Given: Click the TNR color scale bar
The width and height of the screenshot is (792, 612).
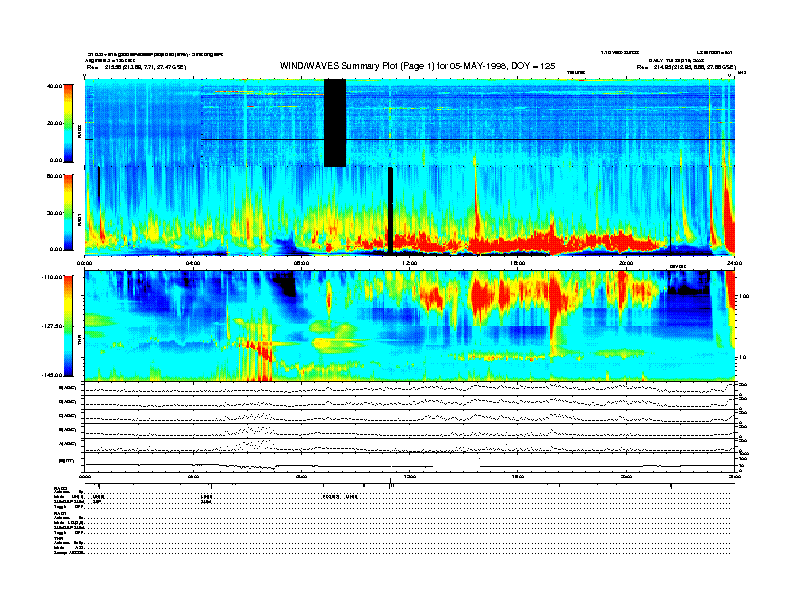Looking at the screenshot, I should pyautogui.click(x=68, y=326).
